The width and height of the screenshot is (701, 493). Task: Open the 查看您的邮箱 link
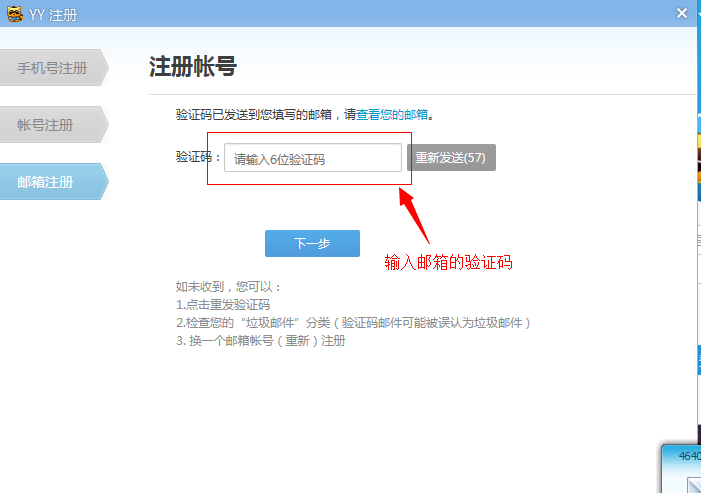392,115
